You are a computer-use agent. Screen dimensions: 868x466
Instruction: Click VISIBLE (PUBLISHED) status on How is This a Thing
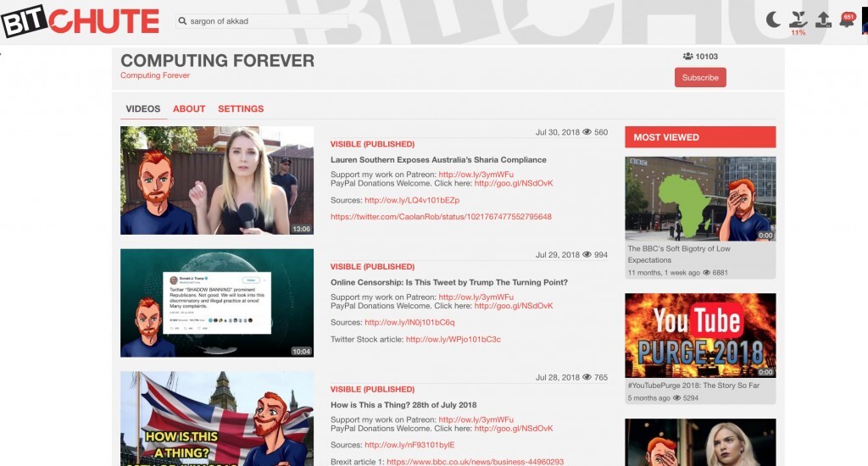click(x=373, y=390)
